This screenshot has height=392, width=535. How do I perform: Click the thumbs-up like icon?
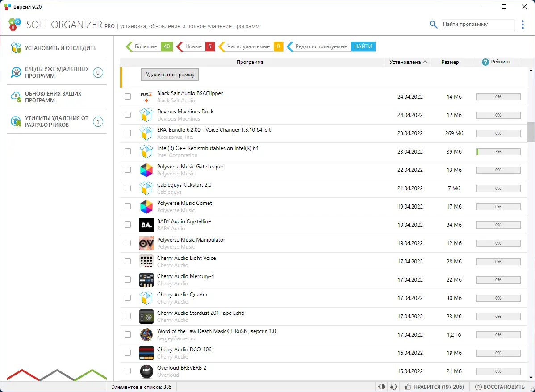tap(407, 387)
